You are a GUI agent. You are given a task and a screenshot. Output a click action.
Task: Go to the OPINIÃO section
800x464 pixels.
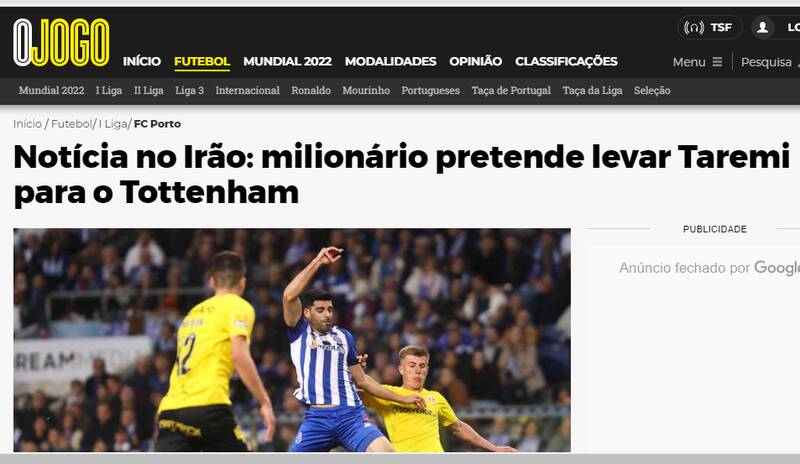pyautogui.click(x=476, y=62)
